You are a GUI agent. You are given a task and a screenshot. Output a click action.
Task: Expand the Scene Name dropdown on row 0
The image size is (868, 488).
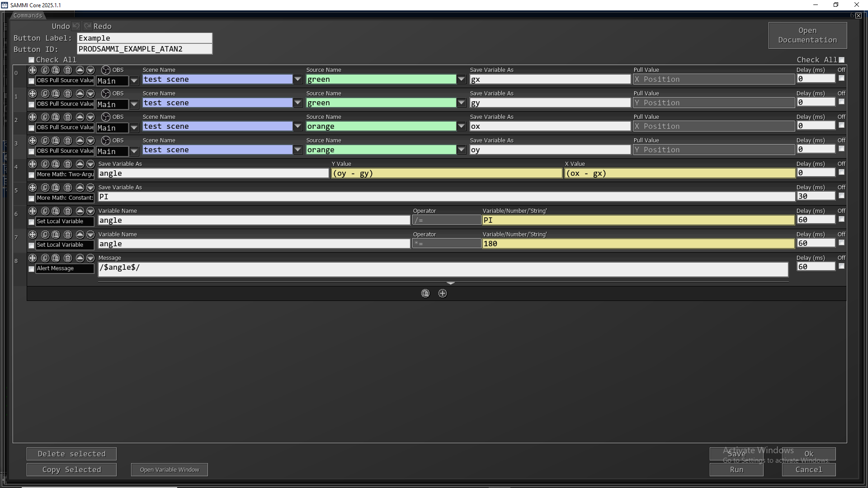297,80
